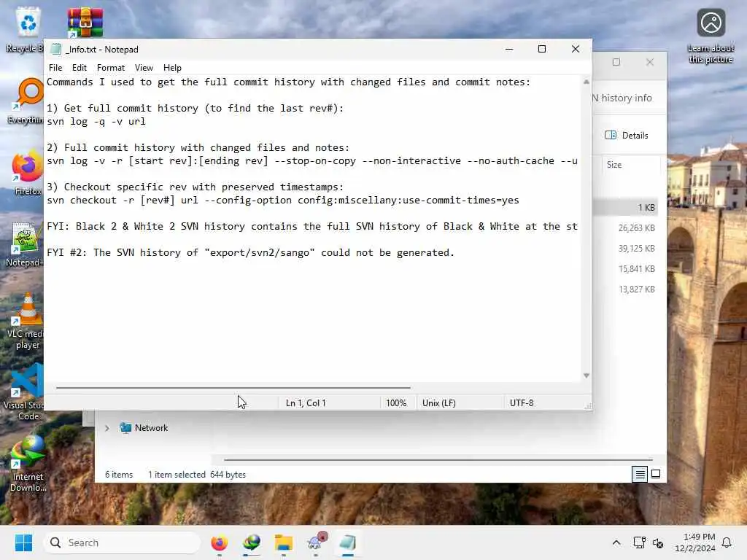Open the muted volume tray icon

click(658, 542)
